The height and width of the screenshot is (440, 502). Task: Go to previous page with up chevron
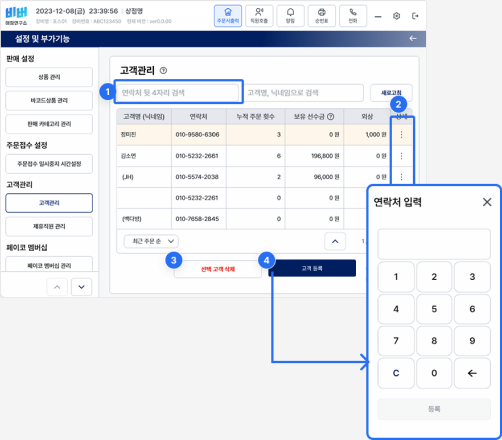335,241
